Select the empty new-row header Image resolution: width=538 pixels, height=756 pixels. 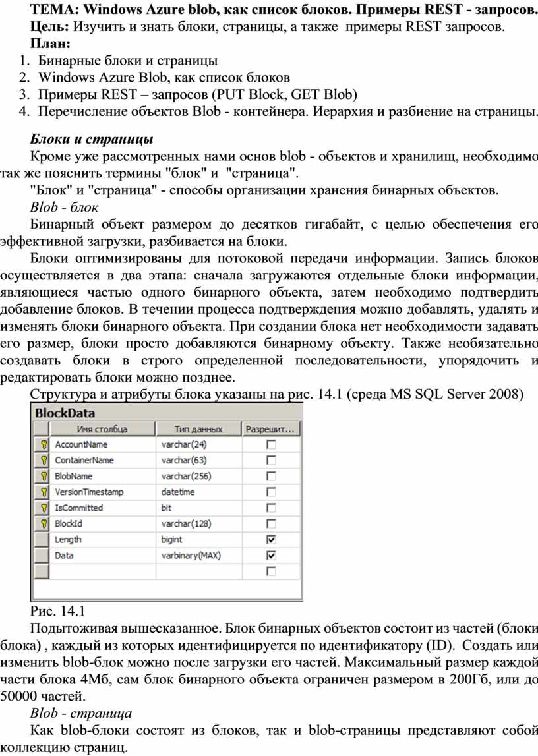pyautogui.click(x=42, y=571)
